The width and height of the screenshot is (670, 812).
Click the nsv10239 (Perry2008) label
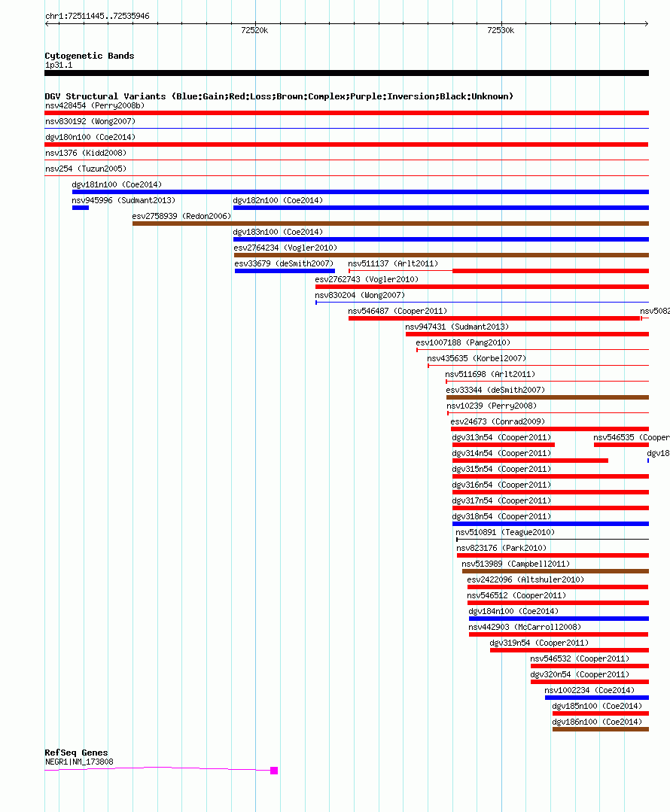point(492,406)
